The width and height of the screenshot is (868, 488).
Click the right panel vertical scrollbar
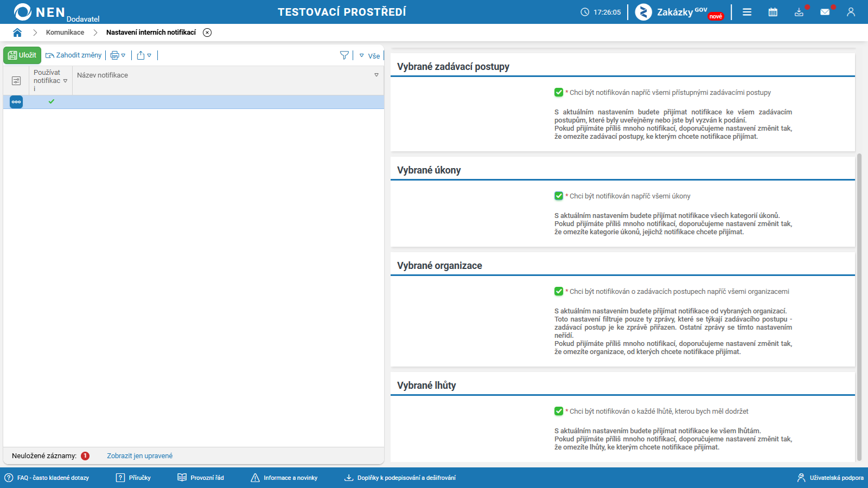[859, 307]
